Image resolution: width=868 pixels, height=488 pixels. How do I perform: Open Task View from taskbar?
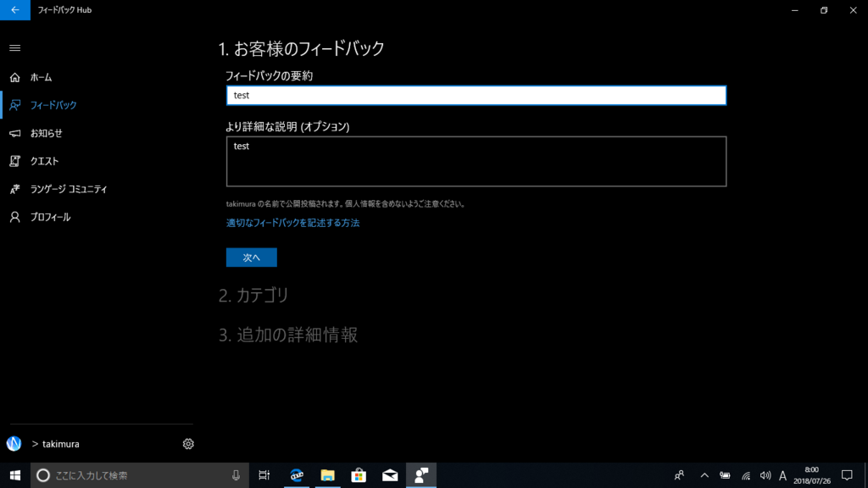point(264,475)
